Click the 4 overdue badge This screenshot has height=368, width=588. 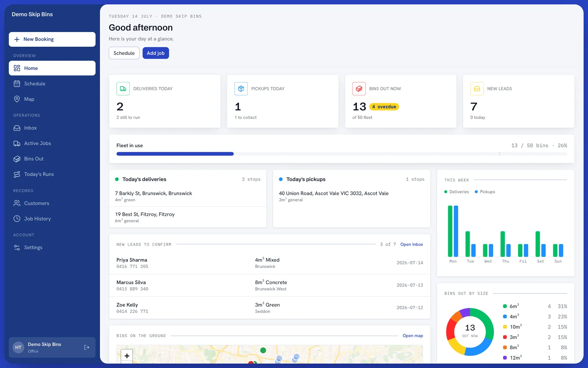click(384, 107)
